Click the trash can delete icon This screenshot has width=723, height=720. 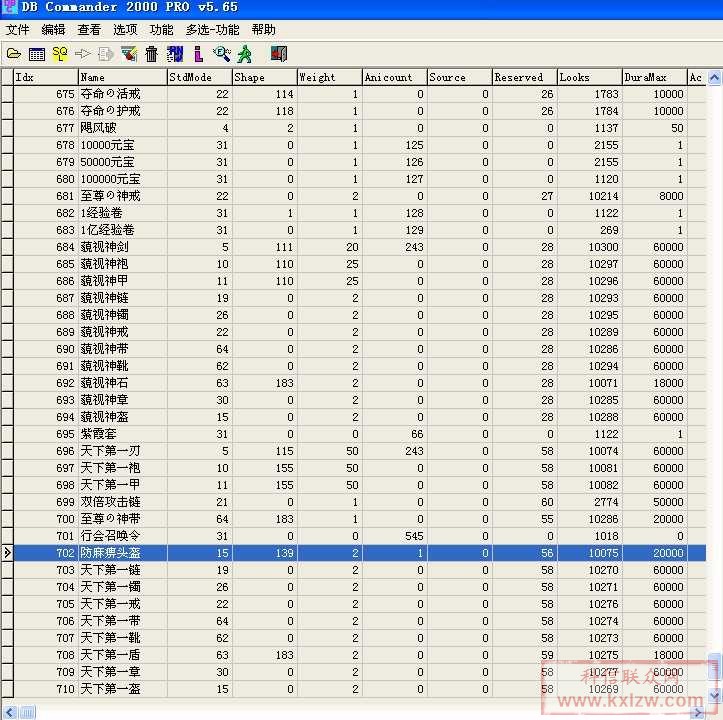click(151, 54)
